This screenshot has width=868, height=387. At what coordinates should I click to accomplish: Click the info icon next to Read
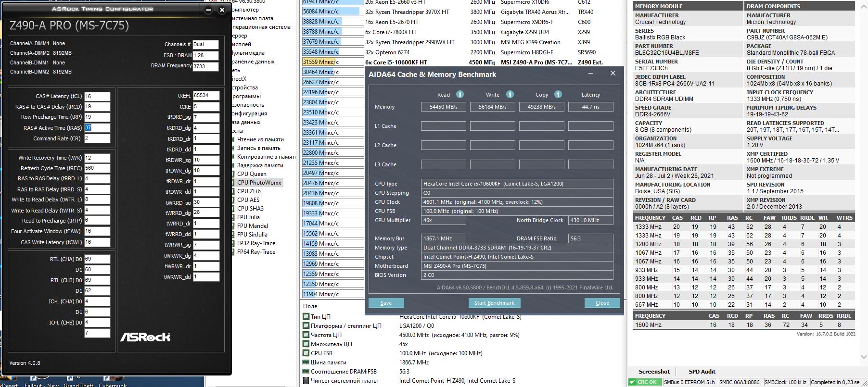(460, 94)
